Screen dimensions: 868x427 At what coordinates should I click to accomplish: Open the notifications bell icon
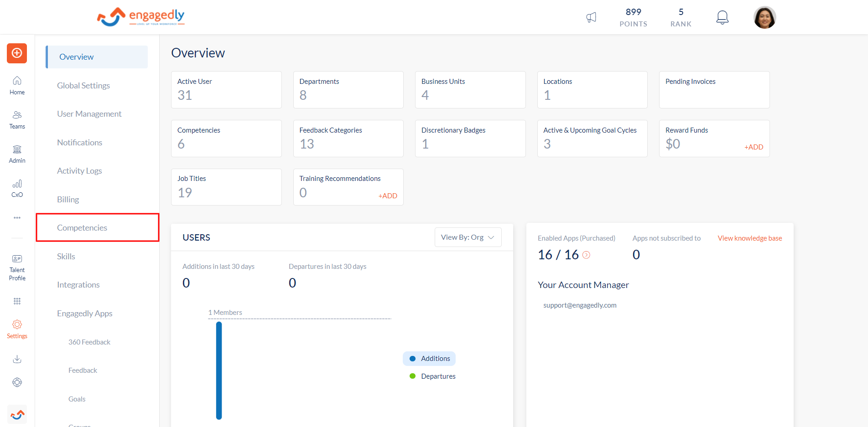(722, 17)
